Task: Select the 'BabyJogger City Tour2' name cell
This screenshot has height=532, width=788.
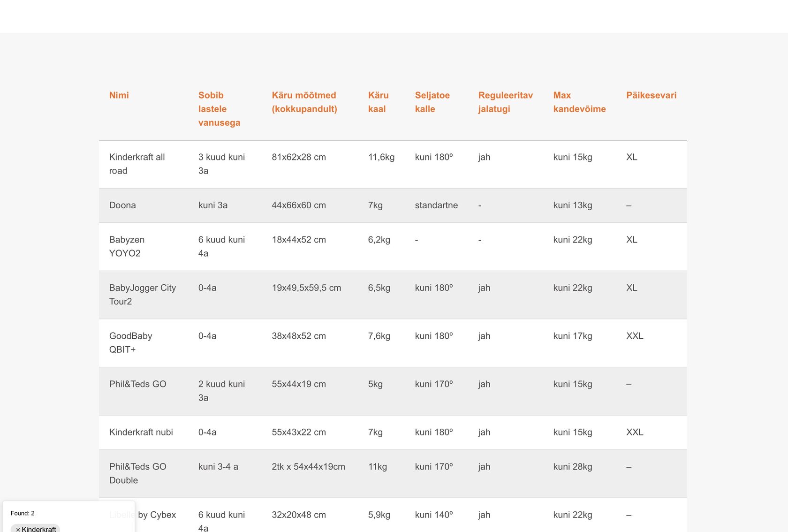Action: (143, 295)
